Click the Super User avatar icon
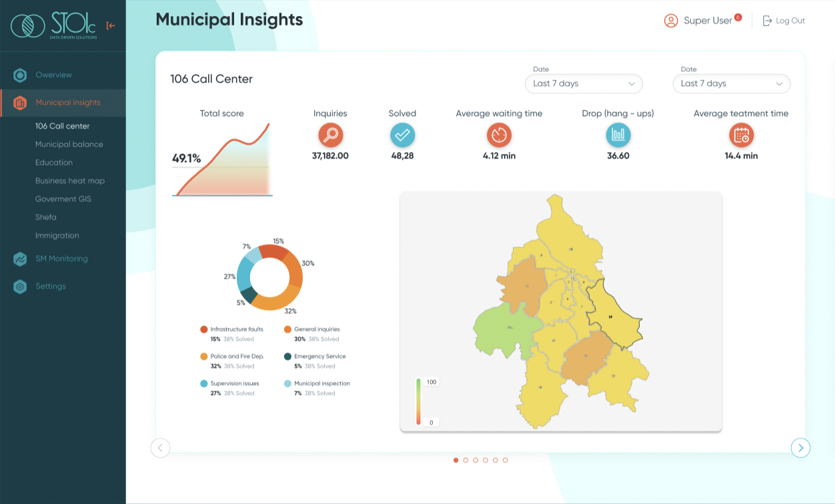 (x=671, y=21)
